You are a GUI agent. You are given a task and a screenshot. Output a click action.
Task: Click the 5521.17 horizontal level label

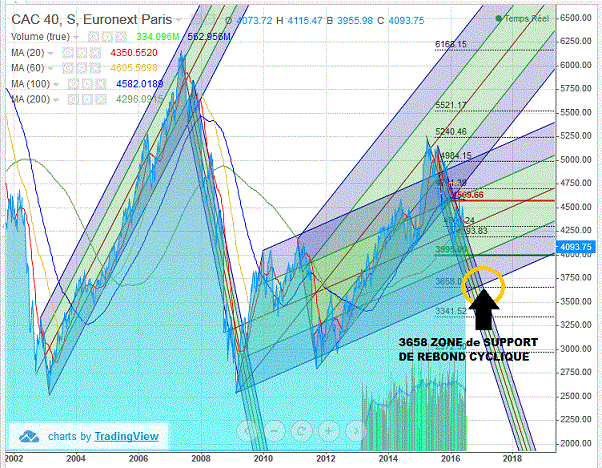(x=451, y=105)
